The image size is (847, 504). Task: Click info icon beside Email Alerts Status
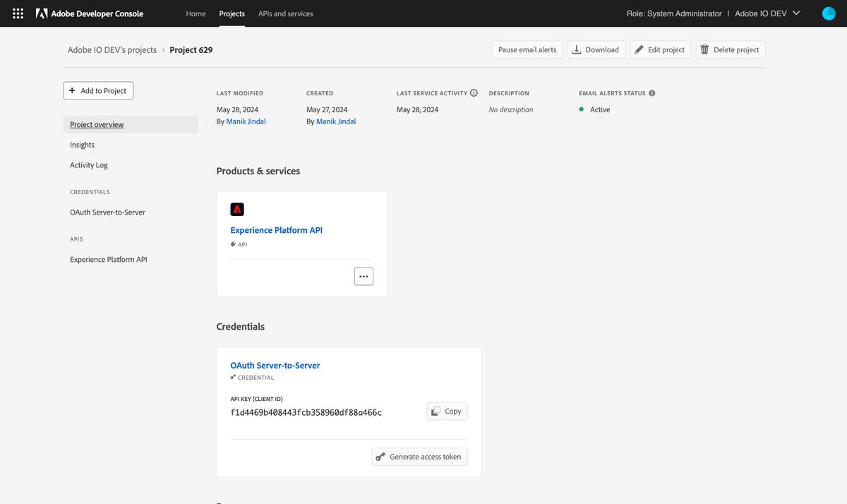pos(651,93)
